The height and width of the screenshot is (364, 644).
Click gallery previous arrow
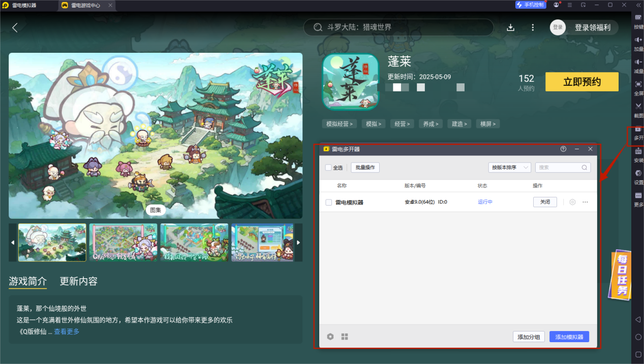[x=13, y=243]
